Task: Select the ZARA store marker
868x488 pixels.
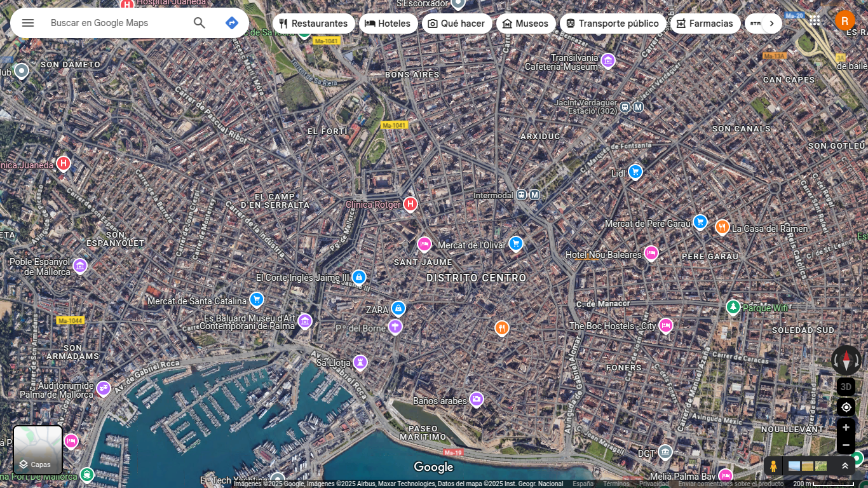Action: point(398,309)
